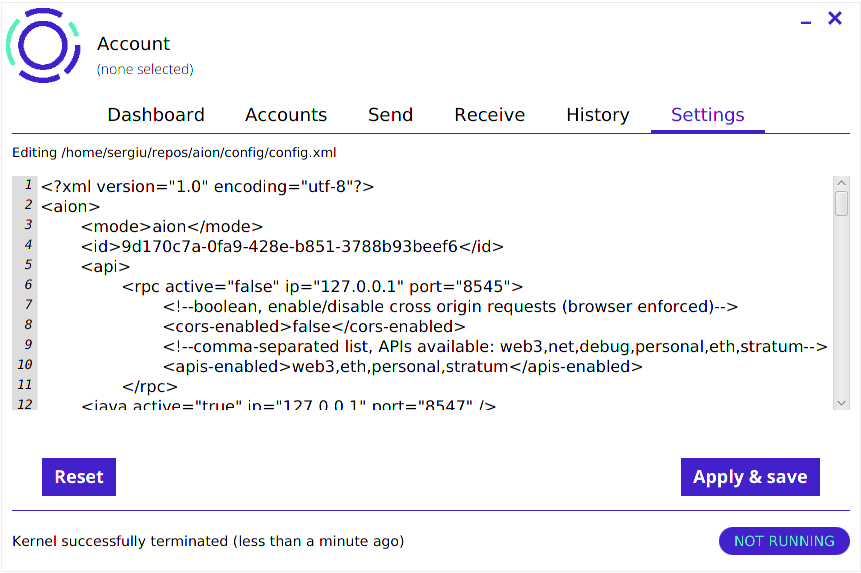Image resolution: width=861 pixels, height=573 pixels.
Task: Click the Apply & save button
Action: point(750,476)
